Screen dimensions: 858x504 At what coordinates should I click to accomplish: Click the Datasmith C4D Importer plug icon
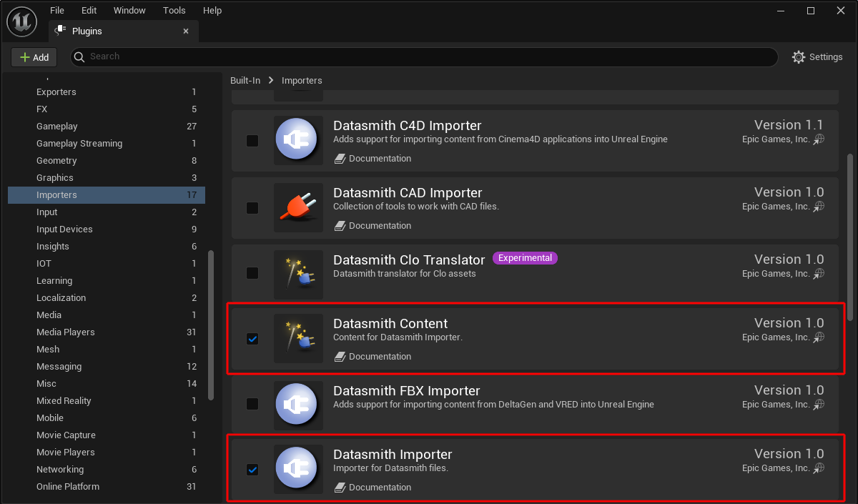tap(298, 141)
